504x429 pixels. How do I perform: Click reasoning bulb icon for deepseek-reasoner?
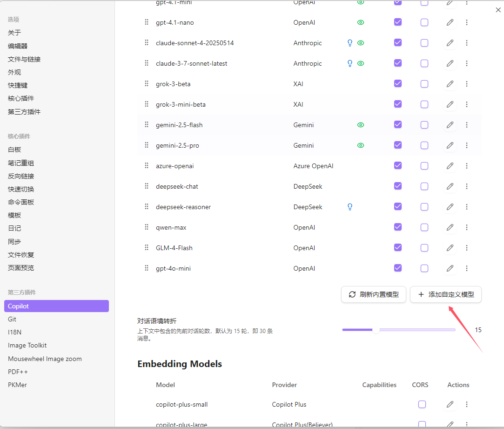(x=350, y=207)
